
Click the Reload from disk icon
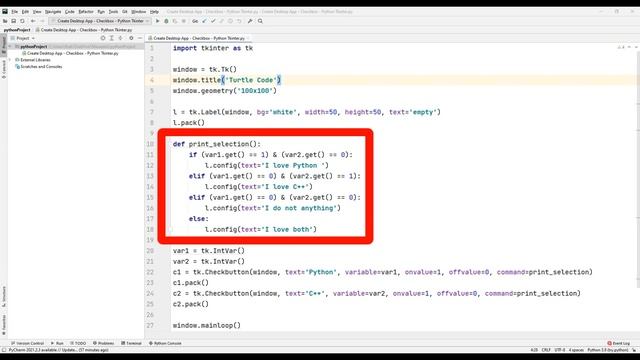pyautogui.click(x=22, y=21)
